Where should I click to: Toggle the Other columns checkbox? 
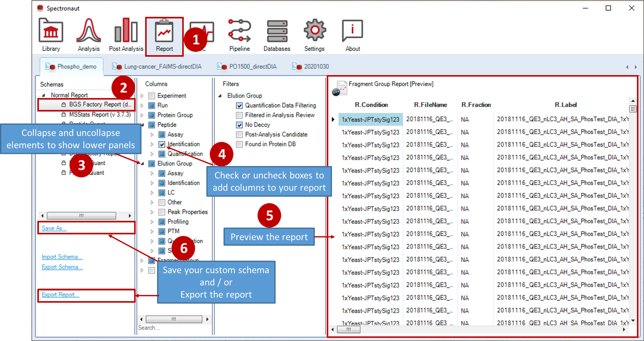[x=162, y=203]
